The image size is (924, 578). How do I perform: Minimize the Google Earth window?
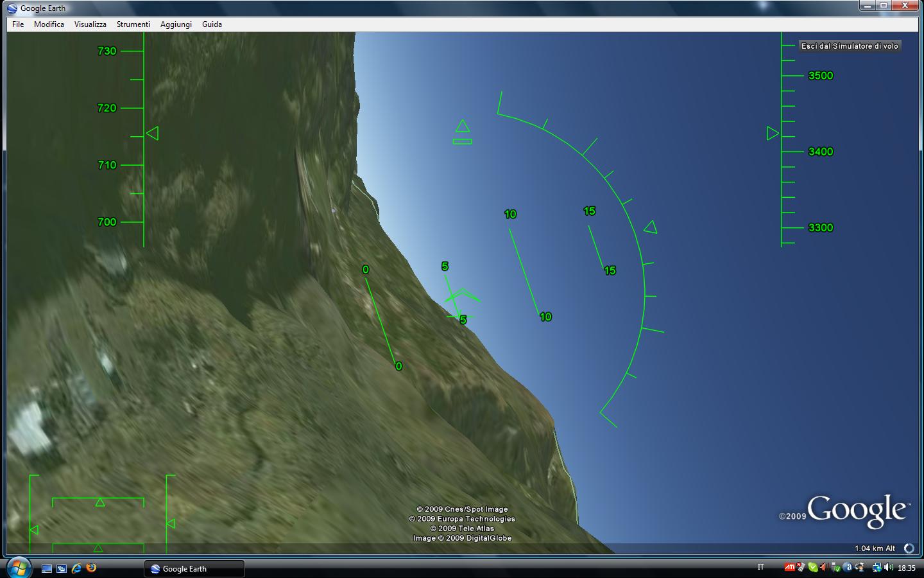[x=868, y=5]
